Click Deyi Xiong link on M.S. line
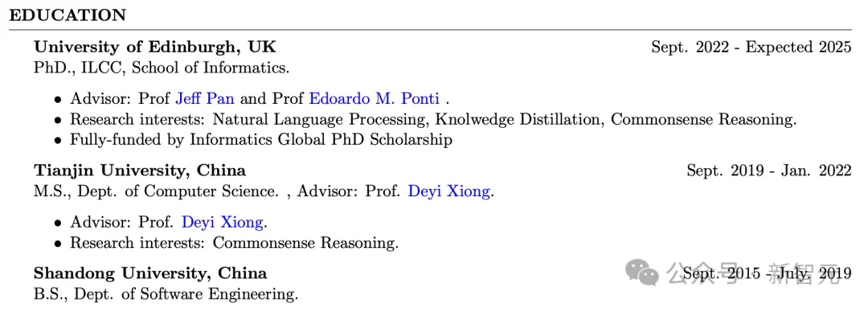This screenshot has height=309, width=868. (449, 192)
